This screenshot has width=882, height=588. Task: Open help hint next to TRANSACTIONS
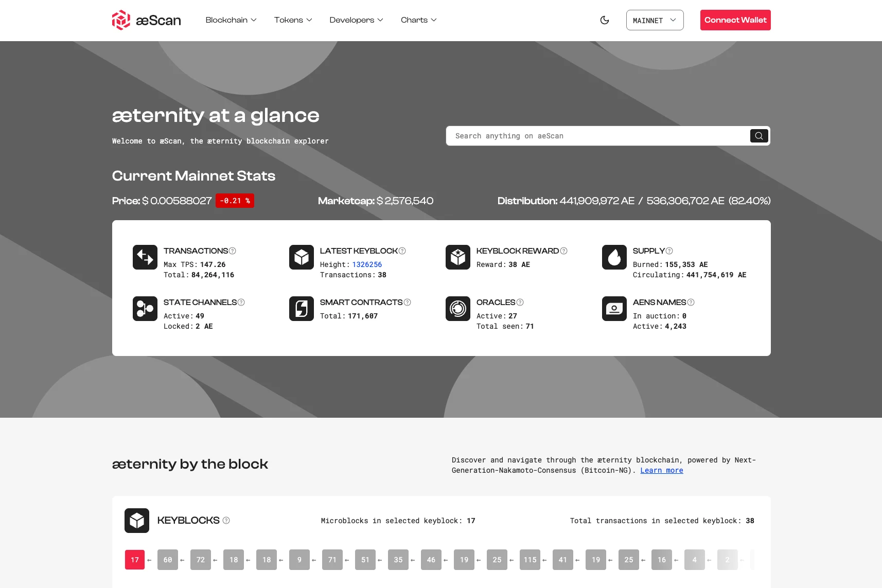(x=233, y=251)
